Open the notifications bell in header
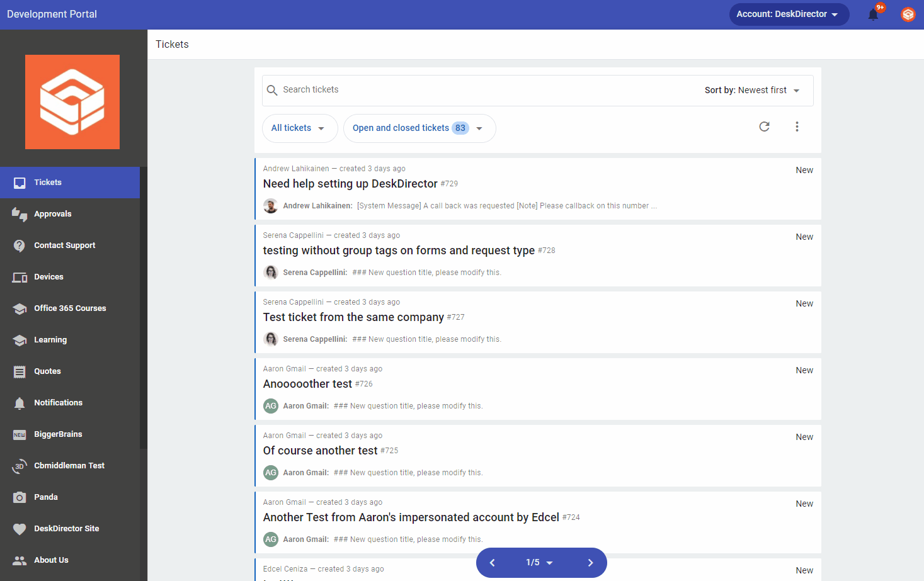The height and width of the screenshot is (581, 924). pyautogui.click(x=874, y=14)
